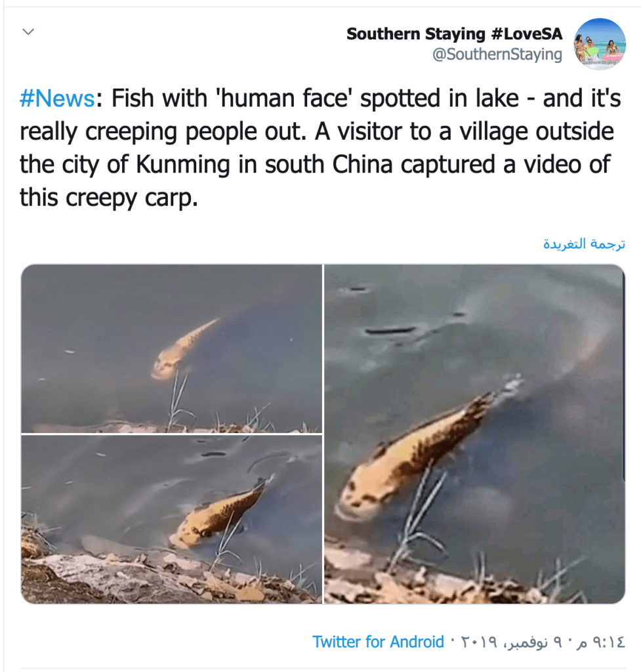The height and width of the screenshot is (672, 641).
Task: Open the #News hashtag
Action: [x=57, y=98]
